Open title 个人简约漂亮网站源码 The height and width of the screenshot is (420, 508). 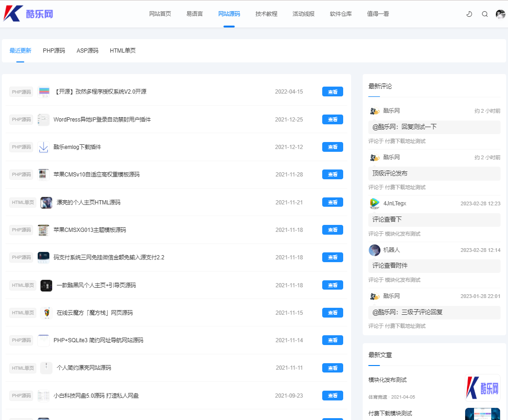(84, 368)
